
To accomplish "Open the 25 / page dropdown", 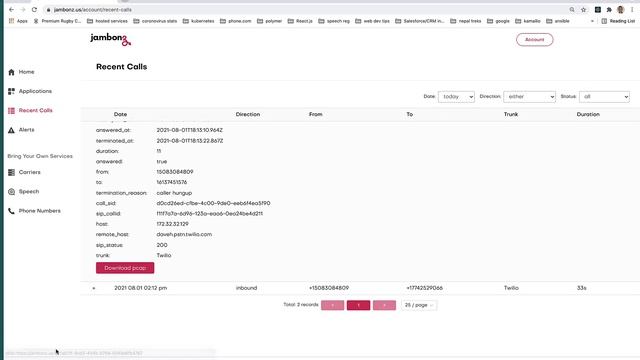I will tap(419, 305).
